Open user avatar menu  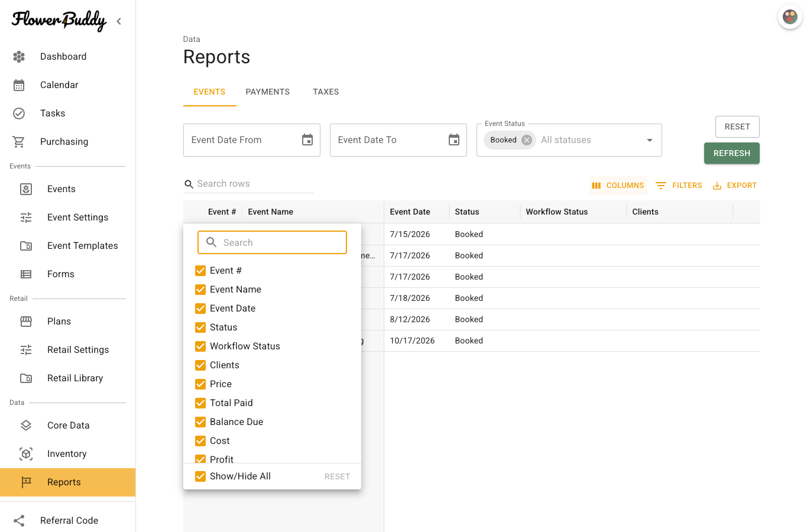(x=790, y=17)
